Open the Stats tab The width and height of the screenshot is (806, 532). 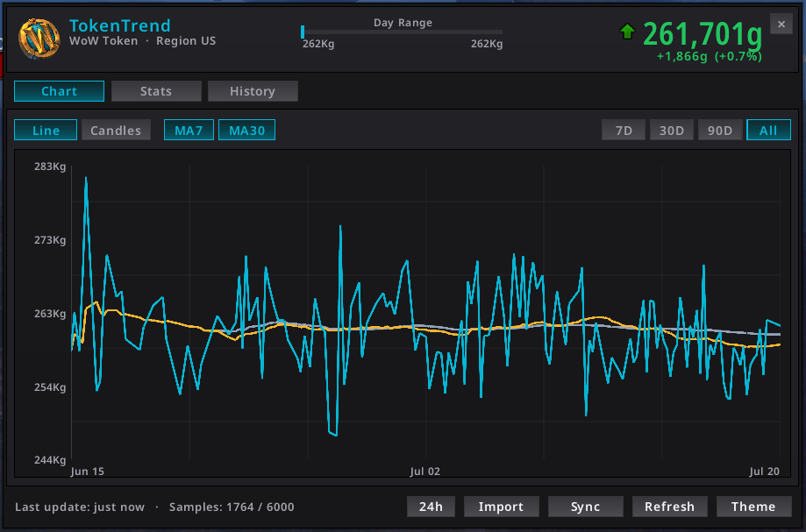[x=156, y=91]
